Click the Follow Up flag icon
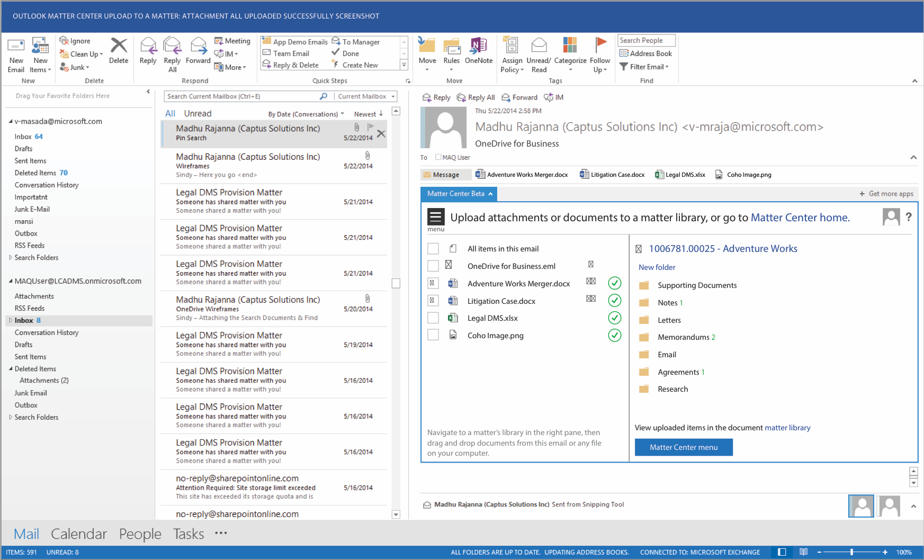Viewport: 924px width, 560px height. pyautogui.click(x=600, y=46)
